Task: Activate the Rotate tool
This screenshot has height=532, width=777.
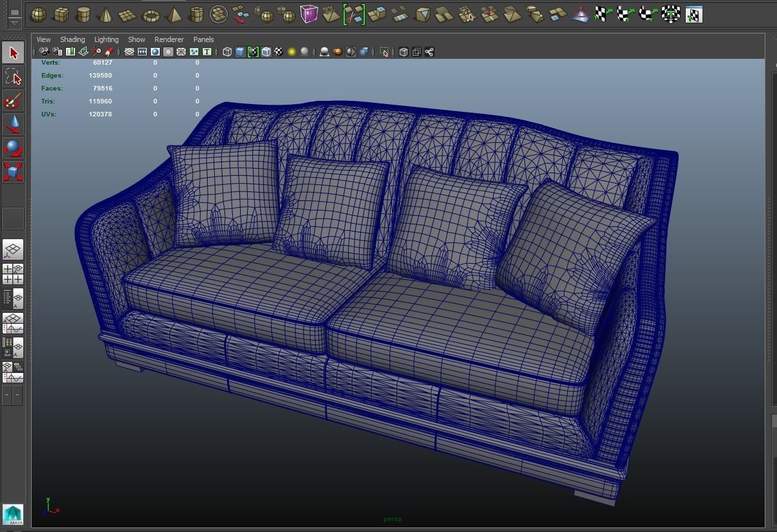Action: (x=13, y=149)
